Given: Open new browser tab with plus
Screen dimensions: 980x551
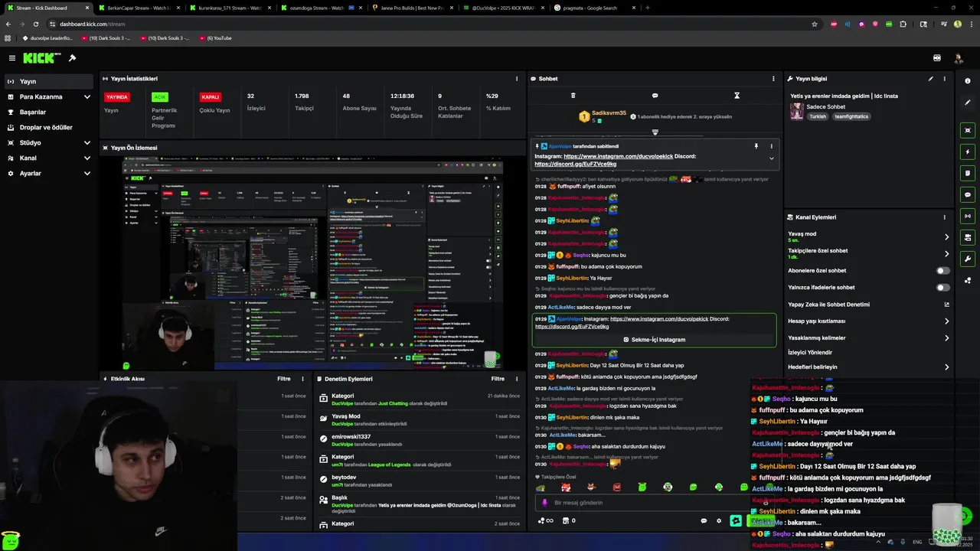Looking at the screenshot, I should click(x=648, y=8).
